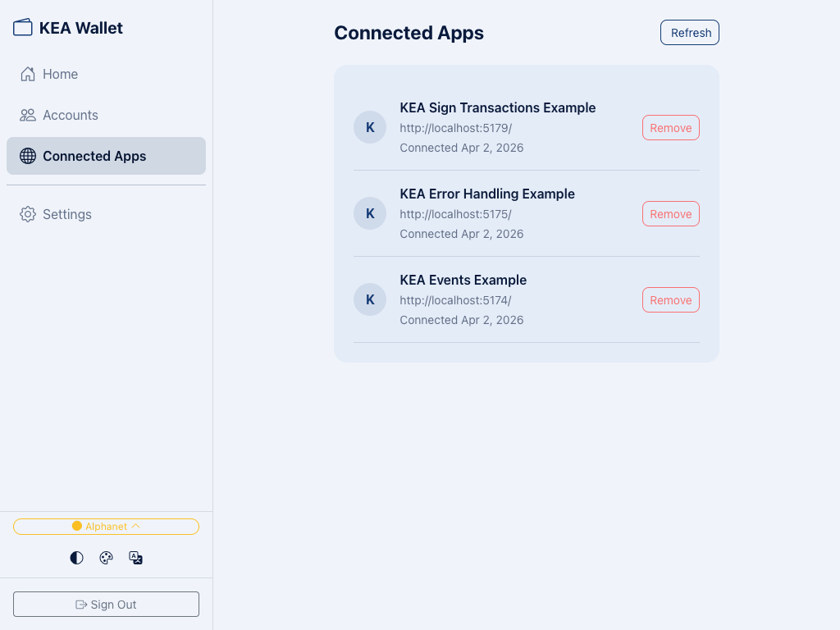
Task: Click the Connected Apps globe icon
Action: pyautogui.click(x=27, y=156)
